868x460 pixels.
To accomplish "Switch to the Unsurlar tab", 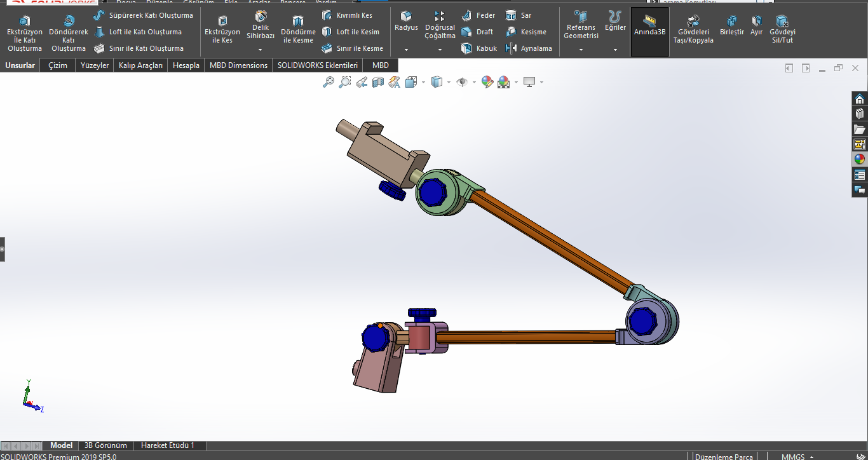I will point(20,65).
